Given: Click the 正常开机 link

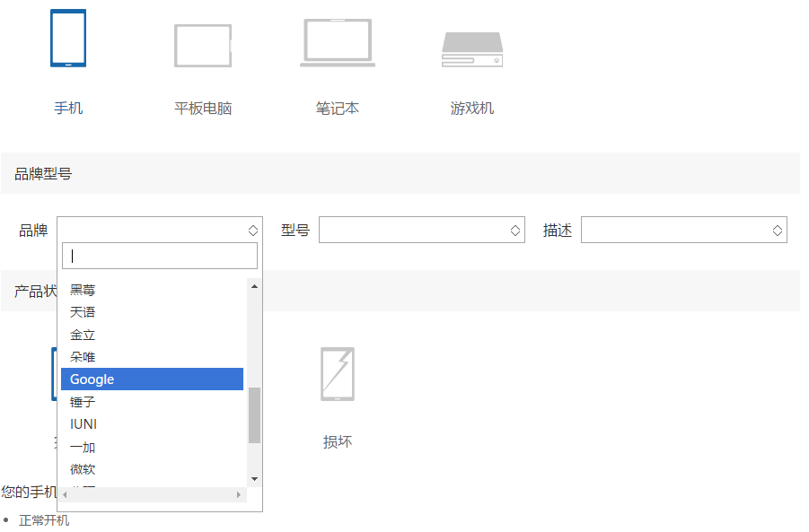Looking at the screenshot, I should coord(44,519).
